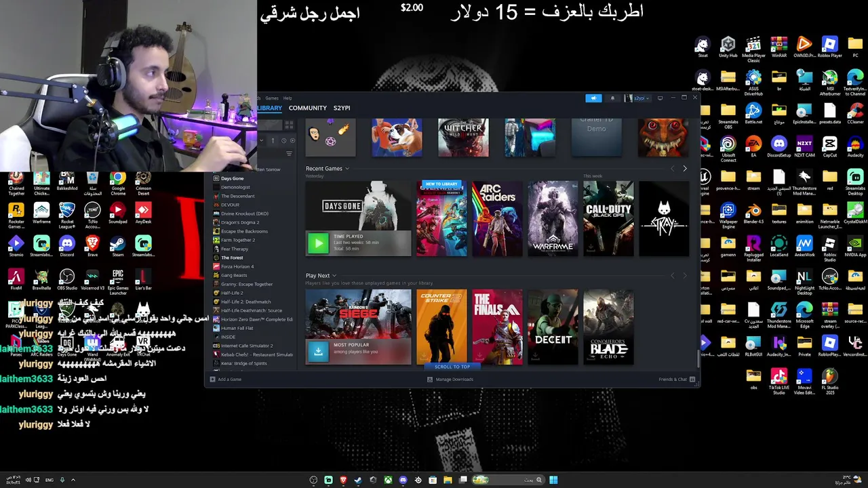Open the Steam icon in the Windows taskbar
This screenshot has width=868, height=488.
[358, 480]
